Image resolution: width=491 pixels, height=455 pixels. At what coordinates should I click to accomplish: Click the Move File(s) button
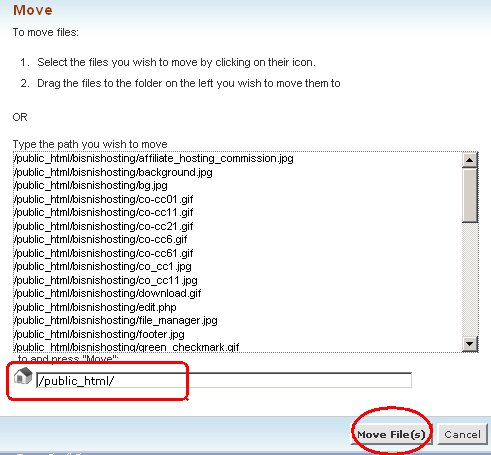tap(391, 434)
